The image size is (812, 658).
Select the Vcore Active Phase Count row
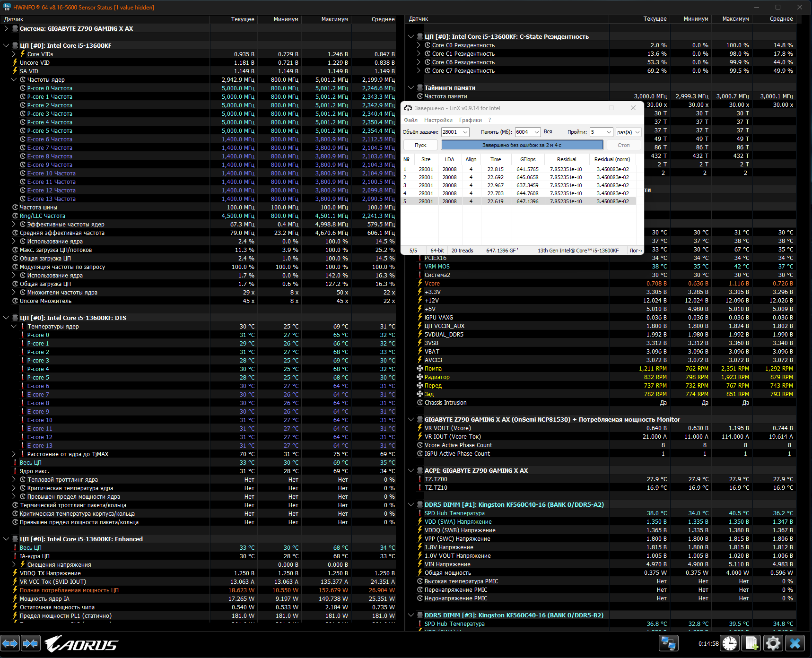601,445
